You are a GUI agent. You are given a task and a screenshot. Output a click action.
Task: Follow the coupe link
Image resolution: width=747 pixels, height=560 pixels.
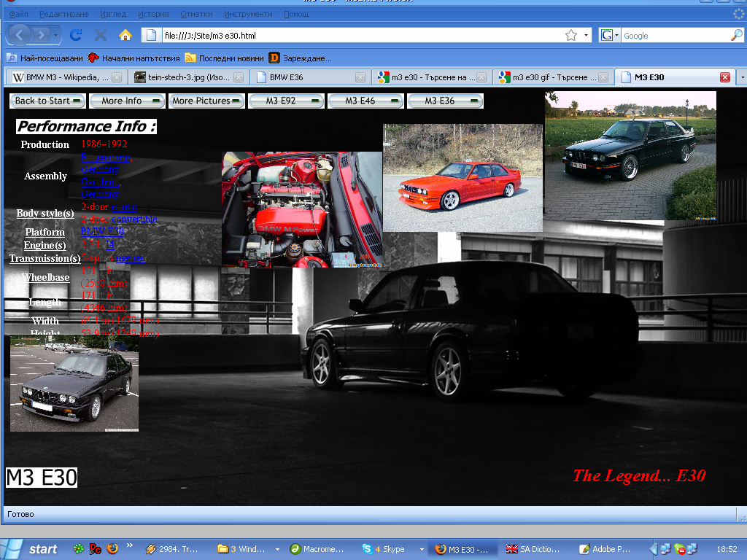[x=124, y=206]
